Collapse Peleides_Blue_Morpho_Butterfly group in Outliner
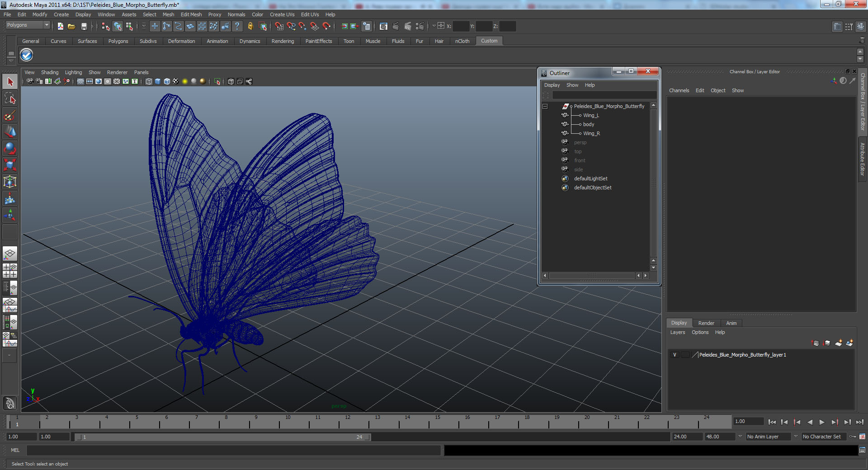The height and width of the screenshot is (470, 868). click(545, 106)
